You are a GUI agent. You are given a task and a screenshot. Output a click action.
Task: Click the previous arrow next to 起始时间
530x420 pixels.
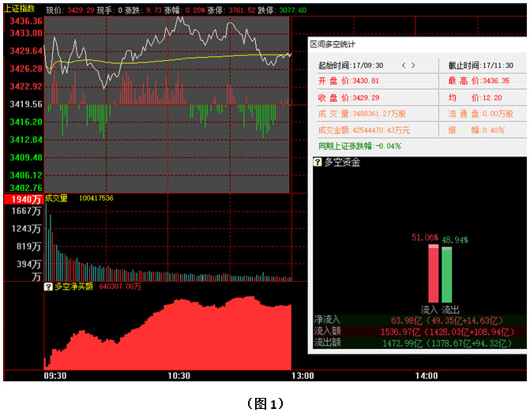click(404, 66)
